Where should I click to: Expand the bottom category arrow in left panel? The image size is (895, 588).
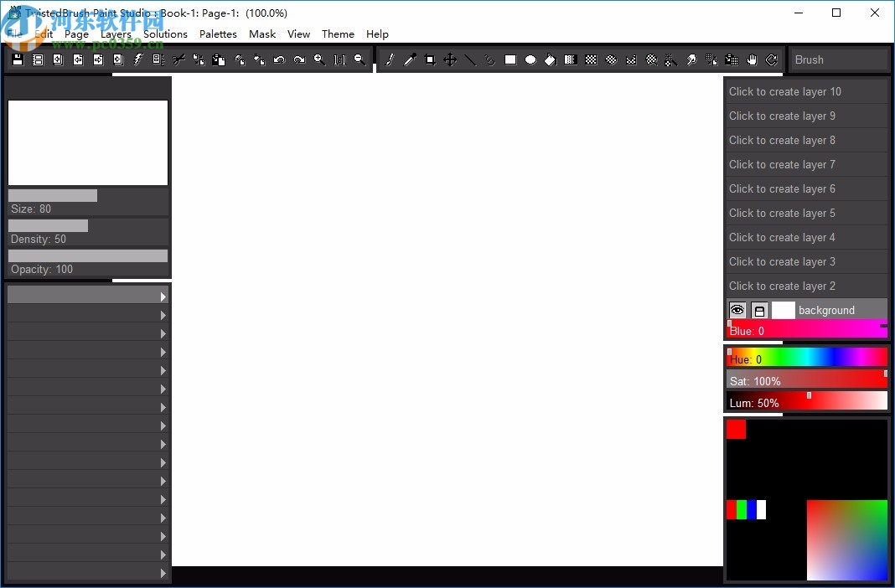[163, 574]
